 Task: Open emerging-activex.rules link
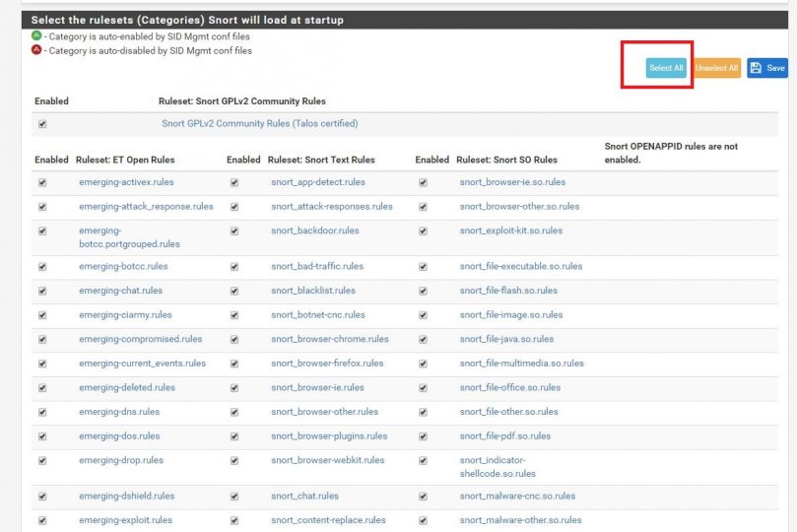click(x=126, y=182)
